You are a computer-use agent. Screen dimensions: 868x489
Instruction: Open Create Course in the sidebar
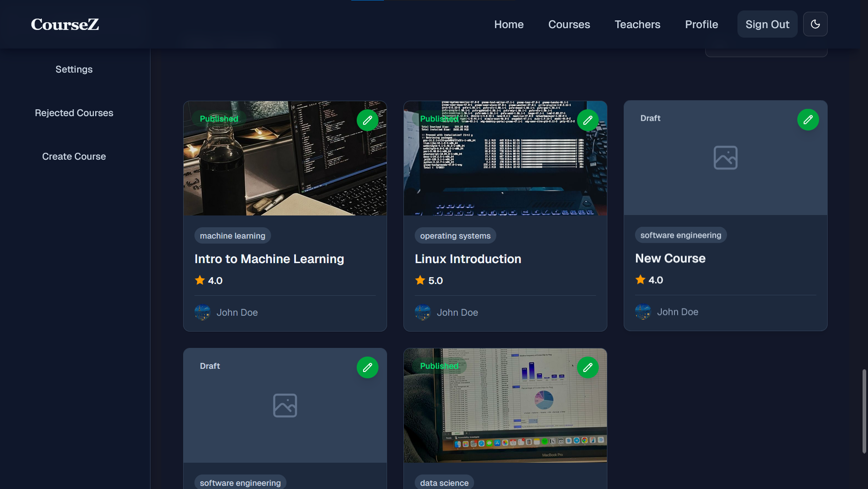pyautogui.click(x=74, y=156)
